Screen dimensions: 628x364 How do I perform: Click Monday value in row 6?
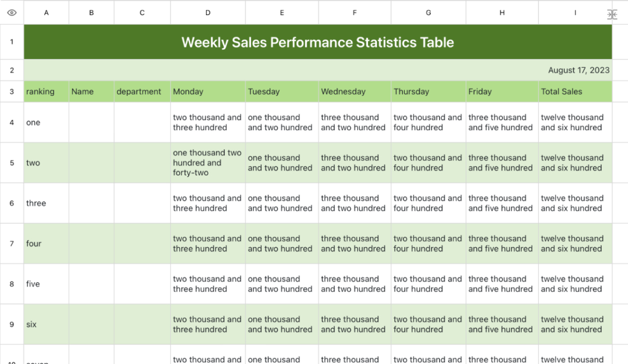pyautogui.click(x=208, y=203)
